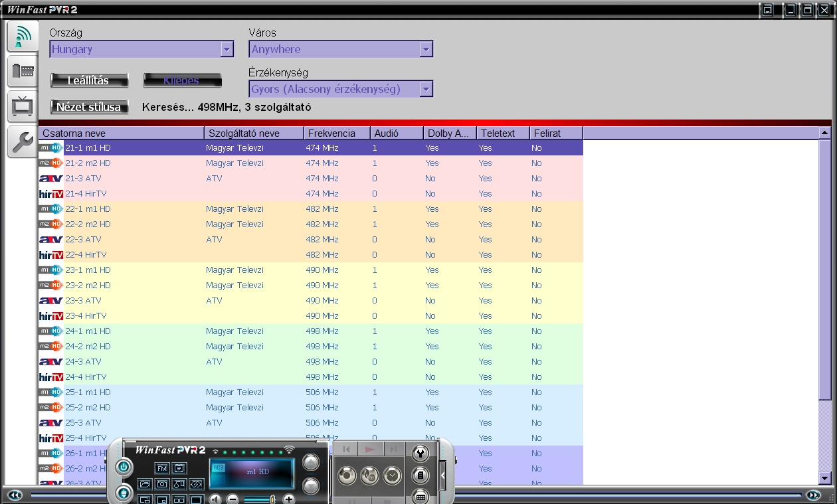Open the TV settings tab with television icon

(x=23, y=106)
